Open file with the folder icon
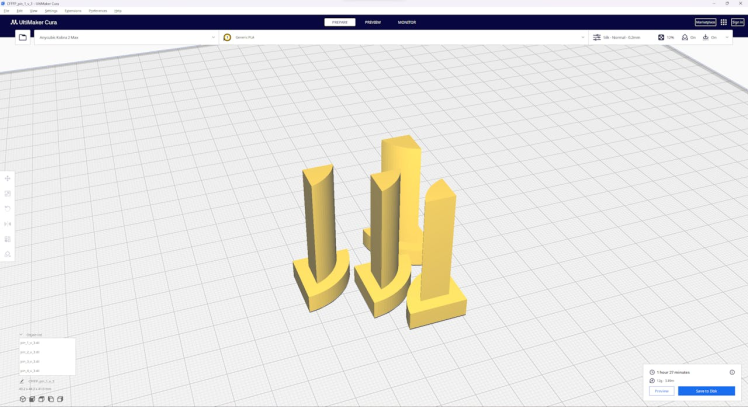The width and height of the screenshot is (748, 407). click(x=22, y=37)
